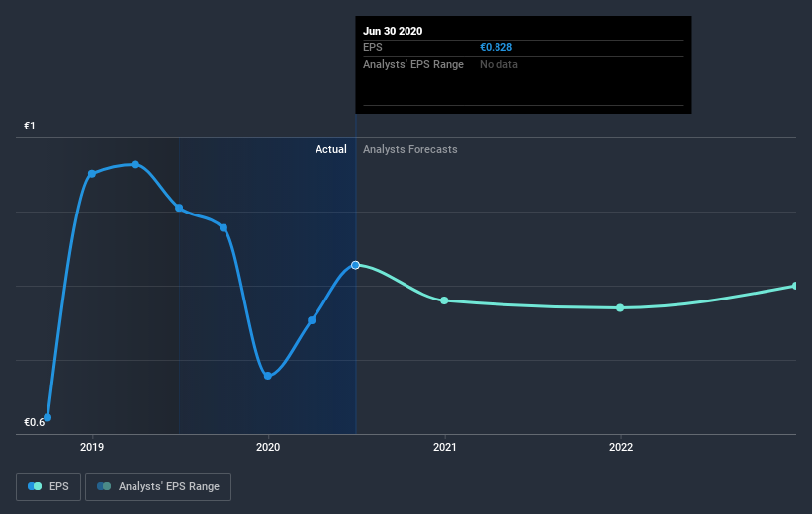The height and width of the screenshot is (514, 812).
Task: Click the EPS data point at 2019 axis tick
Action: tap(92, 173)
